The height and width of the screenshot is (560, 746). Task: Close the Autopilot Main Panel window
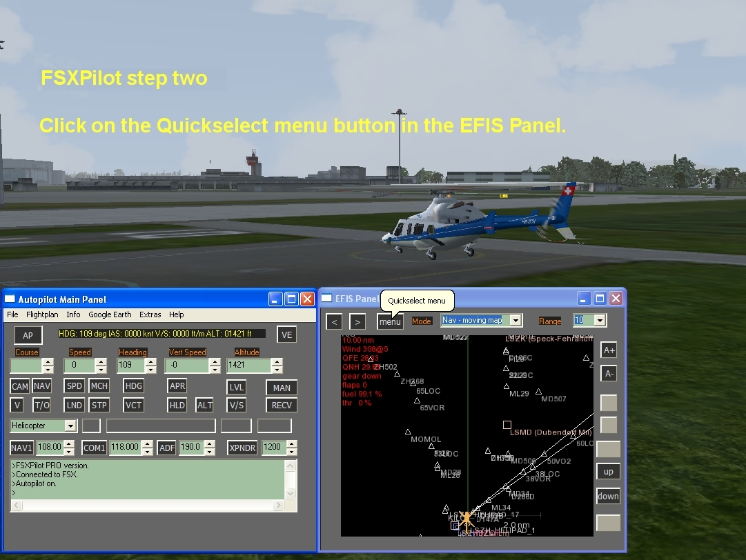pyautogui.click(x=308, y=299)
